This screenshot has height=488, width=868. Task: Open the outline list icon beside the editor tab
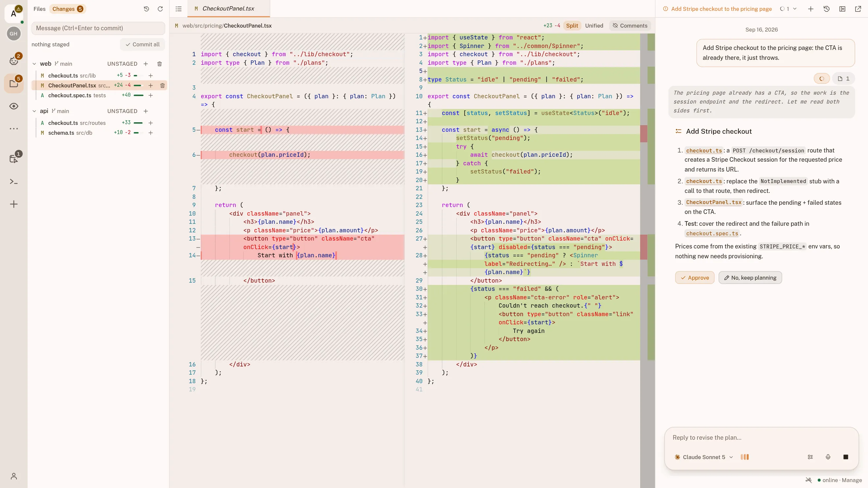[179, 9]
